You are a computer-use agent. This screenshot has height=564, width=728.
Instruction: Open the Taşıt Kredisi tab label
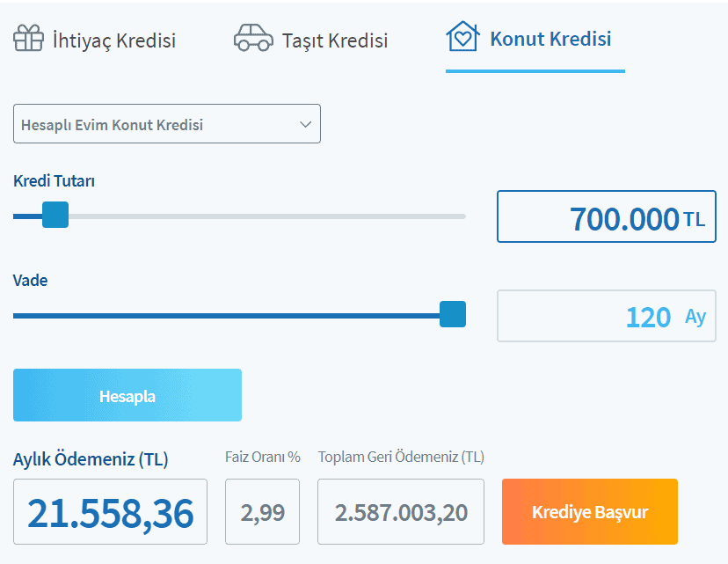[x=335, y=40]
